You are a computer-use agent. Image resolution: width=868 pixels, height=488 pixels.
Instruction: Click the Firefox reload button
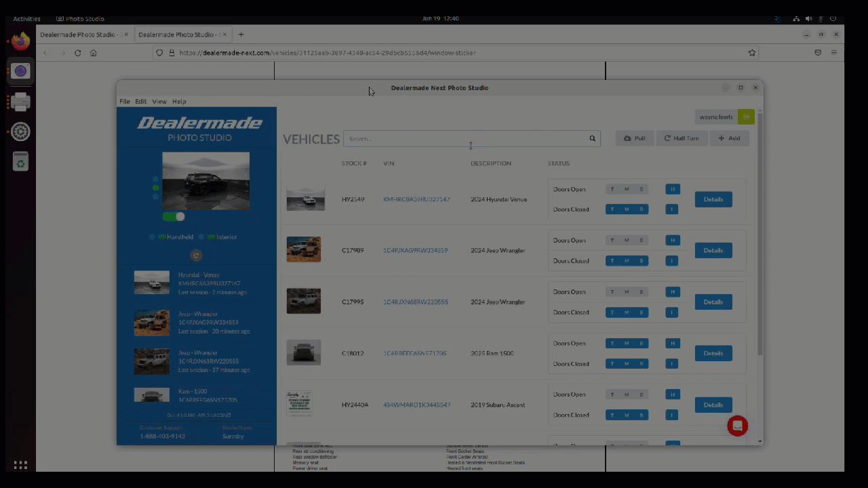[77, 53]
